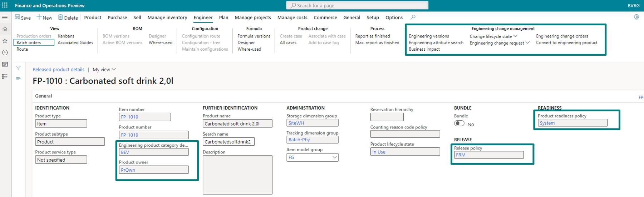Click All cases

pyautogui.click(x=288, y=42)
